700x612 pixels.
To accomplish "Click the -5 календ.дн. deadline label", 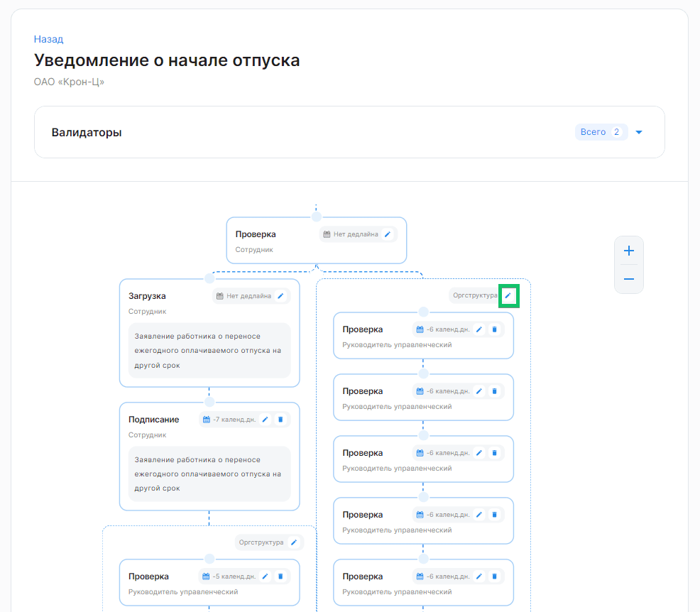I will point(234,577).
